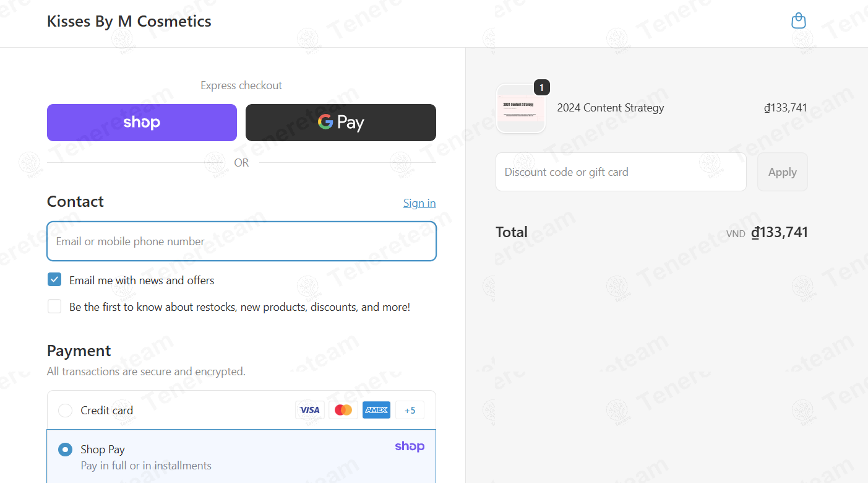Click the Shop logo beside Shop Pay
868x483 pixels.
tap(410, 446)
